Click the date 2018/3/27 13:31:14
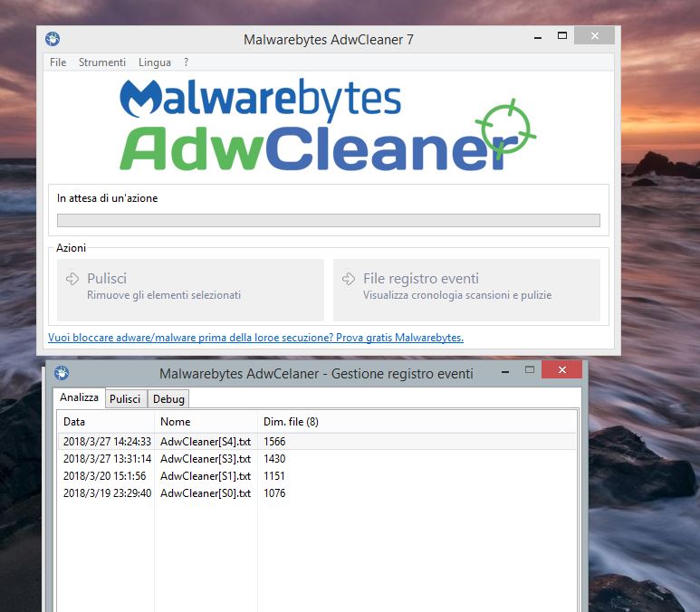The height and width of the screenshot is (612, 700). click(107, 459)
